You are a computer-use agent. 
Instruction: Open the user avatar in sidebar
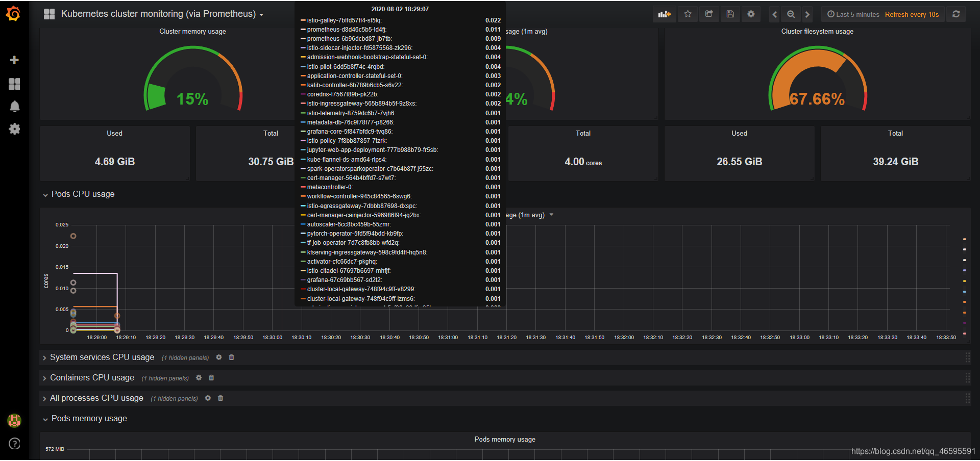[14, 420]
